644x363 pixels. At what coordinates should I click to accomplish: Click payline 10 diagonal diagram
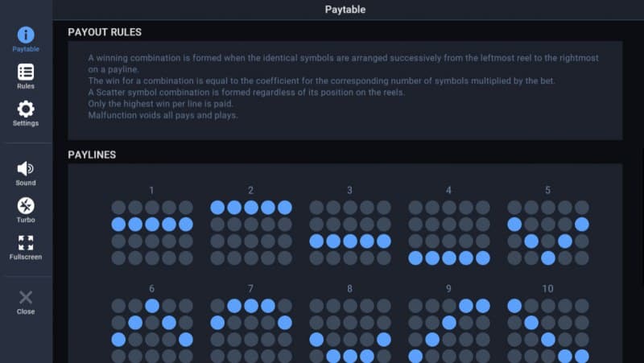[547, 330]
